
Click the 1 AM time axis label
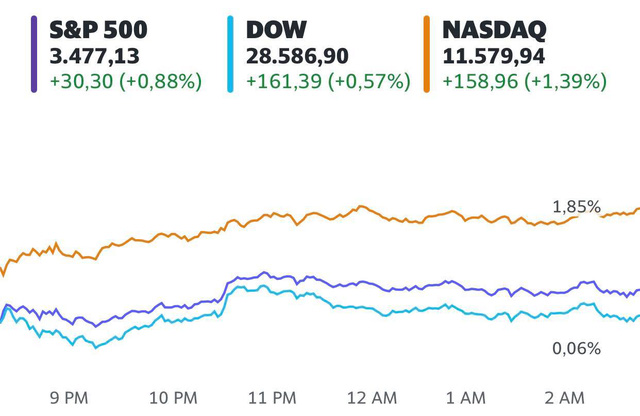[466, 398]
